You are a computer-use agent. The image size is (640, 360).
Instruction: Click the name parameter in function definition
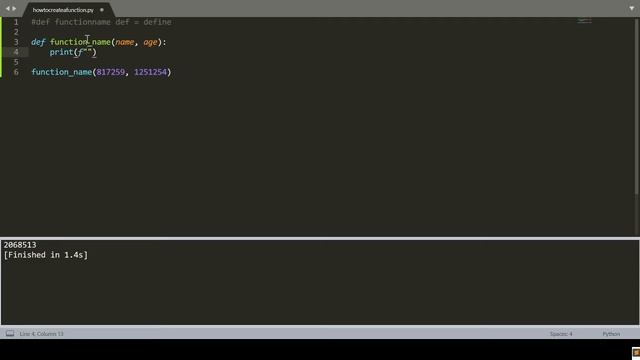125,42
